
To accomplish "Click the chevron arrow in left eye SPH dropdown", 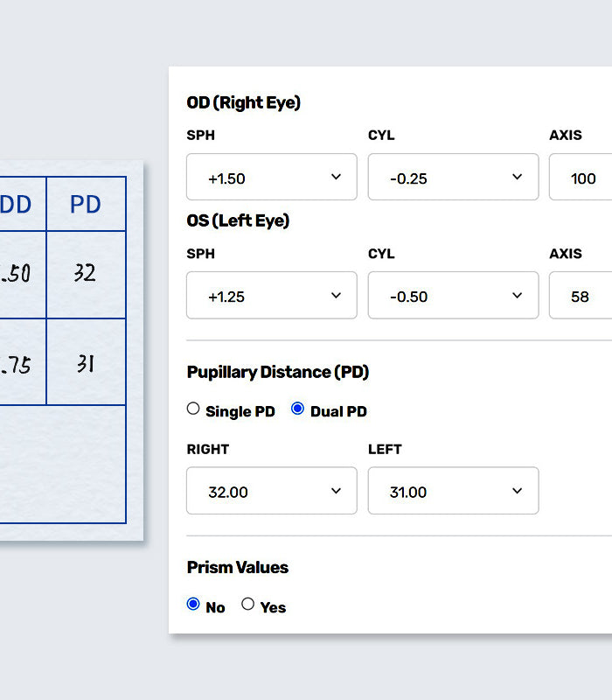I will pos(336,296).
